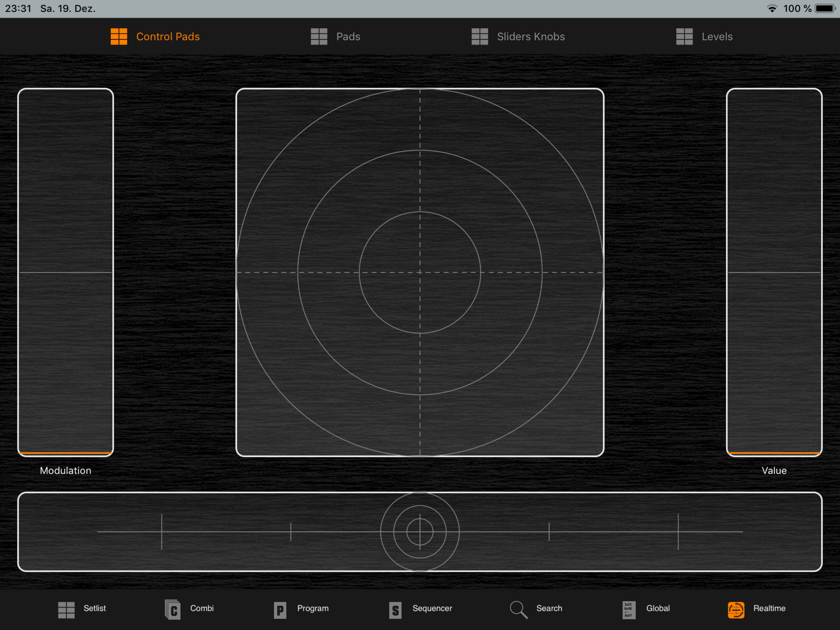Tap the ribbon's center target circle
The image size is (840, 630).
coord(420,532)
